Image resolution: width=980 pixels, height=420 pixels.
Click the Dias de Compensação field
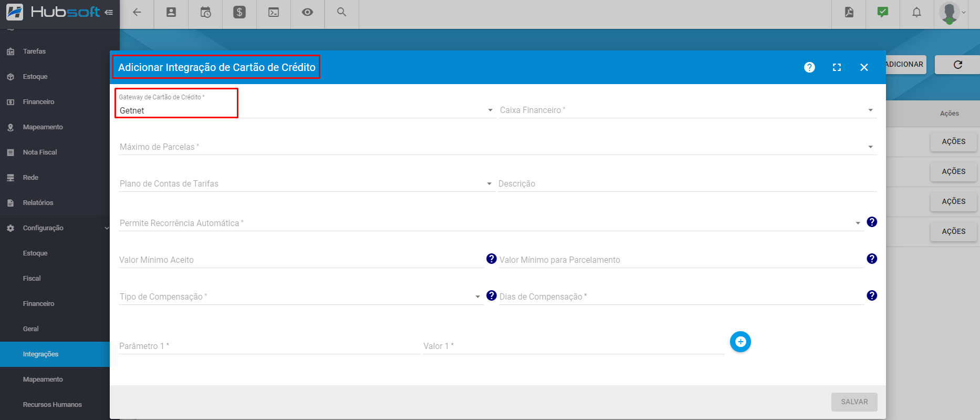click(x=681, y=296)
